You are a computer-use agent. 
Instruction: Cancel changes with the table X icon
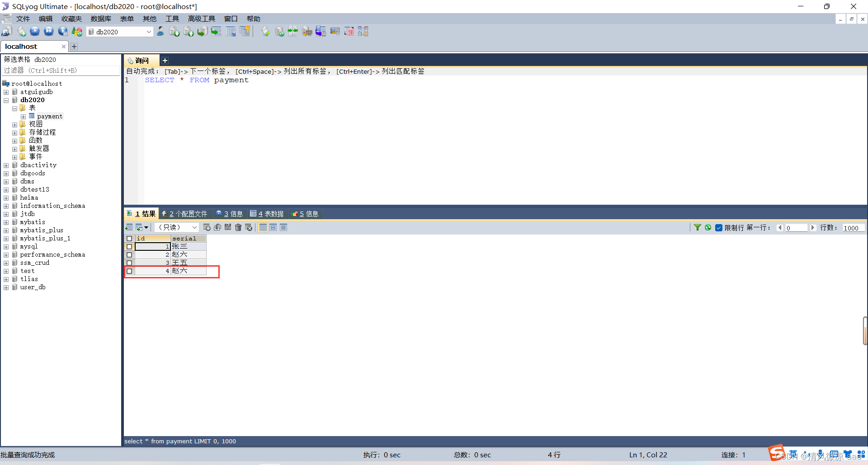pyautogui.click(x=249, y=227)
